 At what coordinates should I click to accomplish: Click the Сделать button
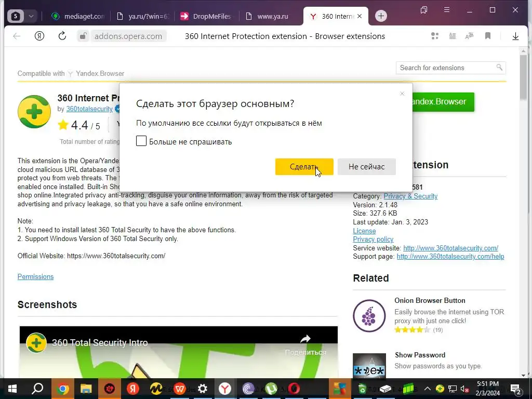click(304, 167)
